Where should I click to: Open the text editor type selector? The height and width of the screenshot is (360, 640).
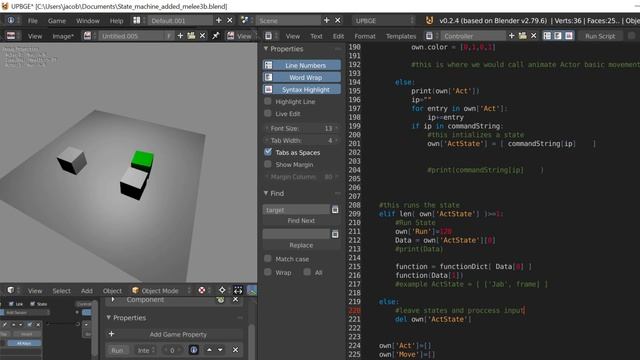pos(270,36)
